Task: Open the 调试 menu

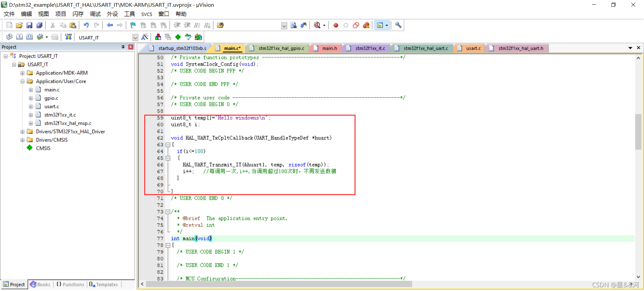Action: (95, 14)
